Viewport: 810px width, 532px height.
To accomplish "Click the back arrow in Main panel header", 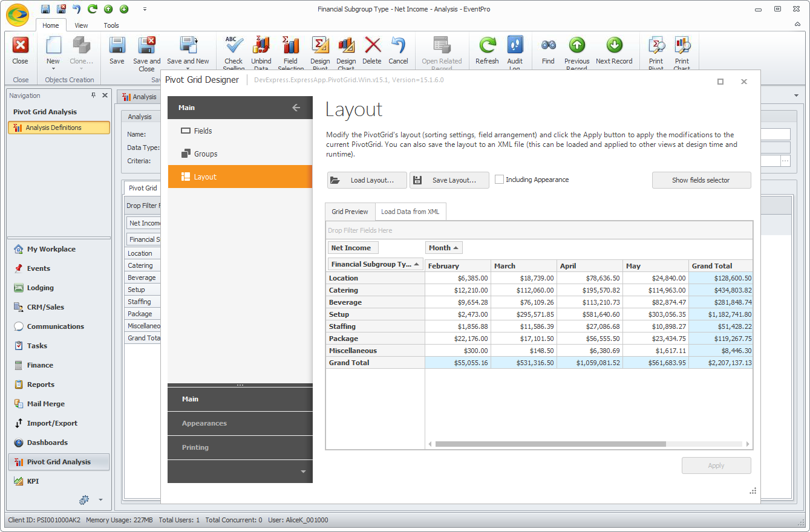I will (296, 108).
